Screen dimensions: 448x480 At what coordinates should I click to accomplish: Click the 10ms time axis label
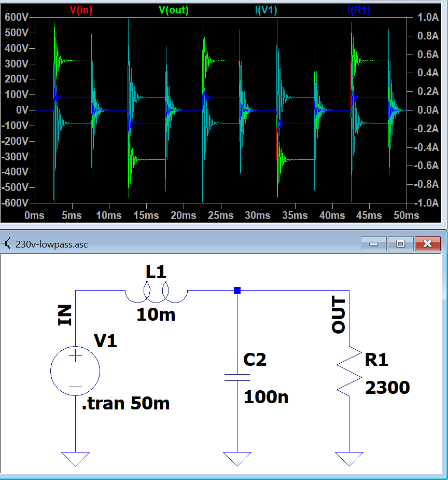point(109,215)
